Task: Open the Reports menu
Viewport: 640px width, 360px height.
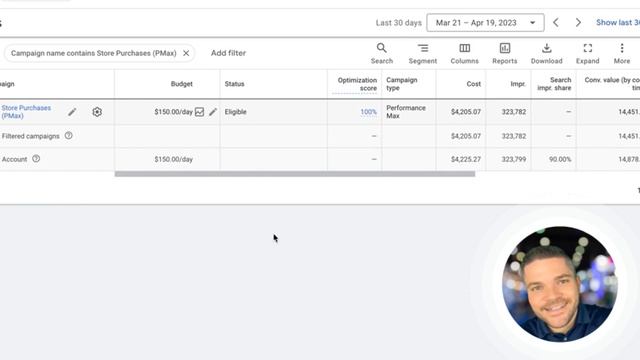Action: pos(504,53)
